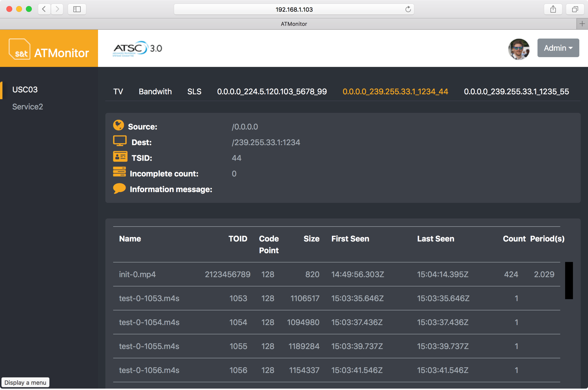Switch to the Bandwith tab
Screen dimensions: 588x390
[155, 92]
